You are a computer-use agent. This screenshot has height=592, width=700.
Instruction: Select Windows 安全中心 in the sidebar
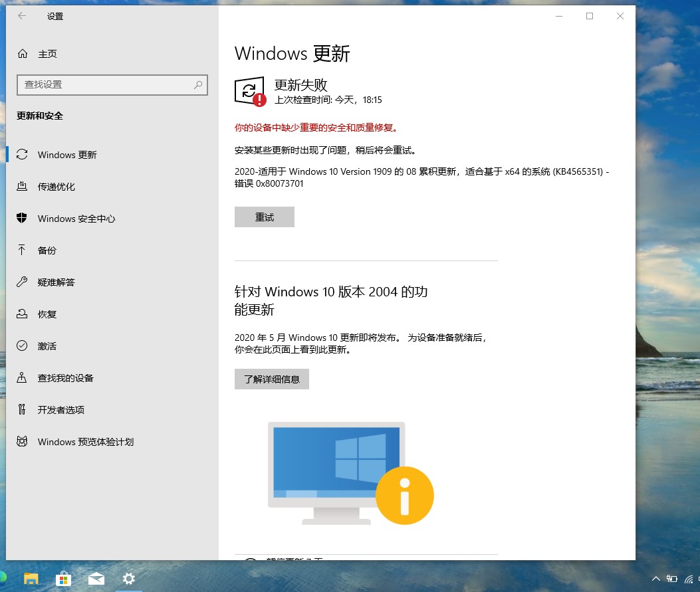coord(76,219)
